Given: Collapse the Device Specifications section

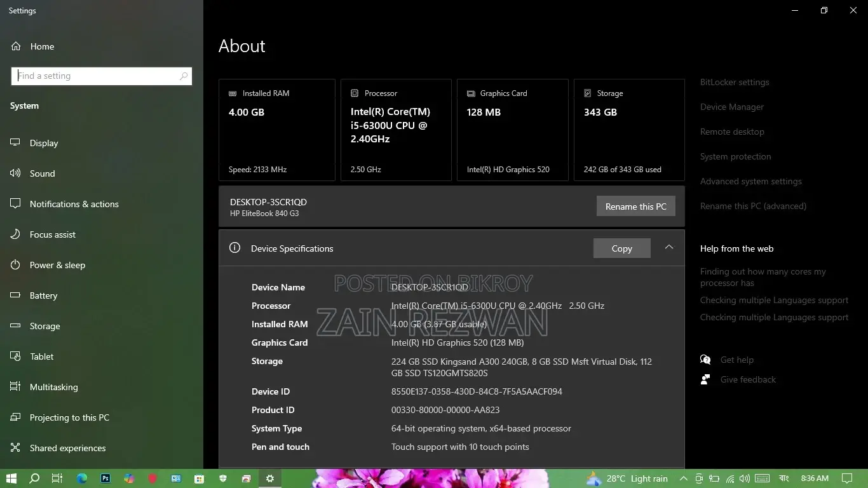Looking at the screenshot, I should click(x=668, y=247).
